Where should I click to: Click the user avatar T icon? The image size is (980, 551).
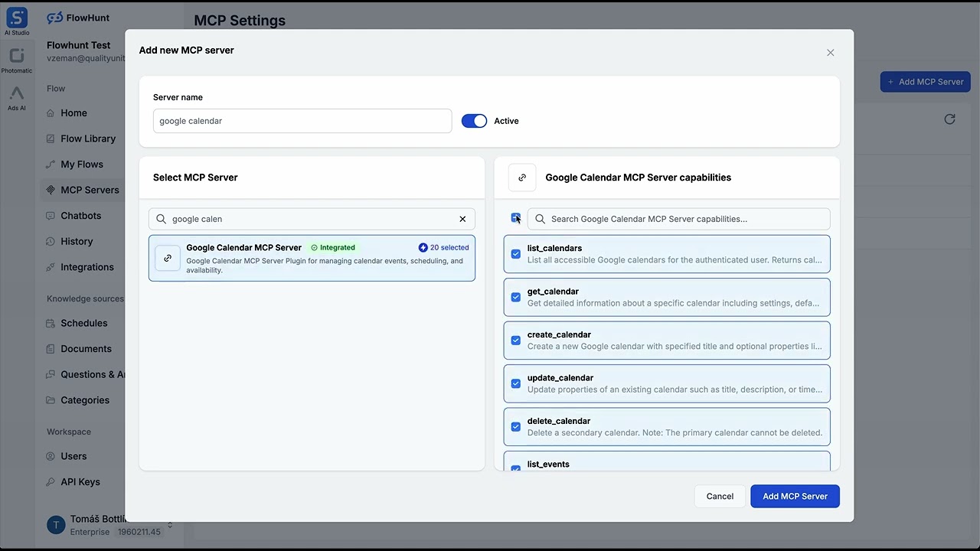pos(56,524)
